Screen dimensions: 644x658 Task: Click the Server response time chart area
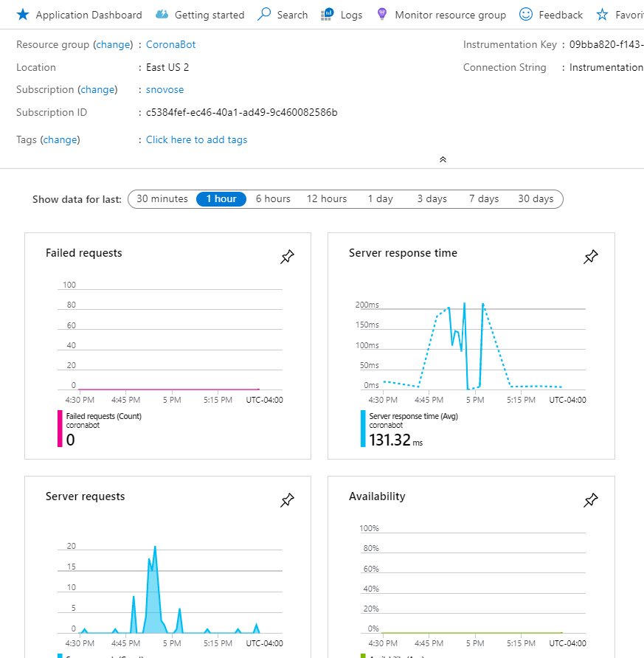(473, 346)
